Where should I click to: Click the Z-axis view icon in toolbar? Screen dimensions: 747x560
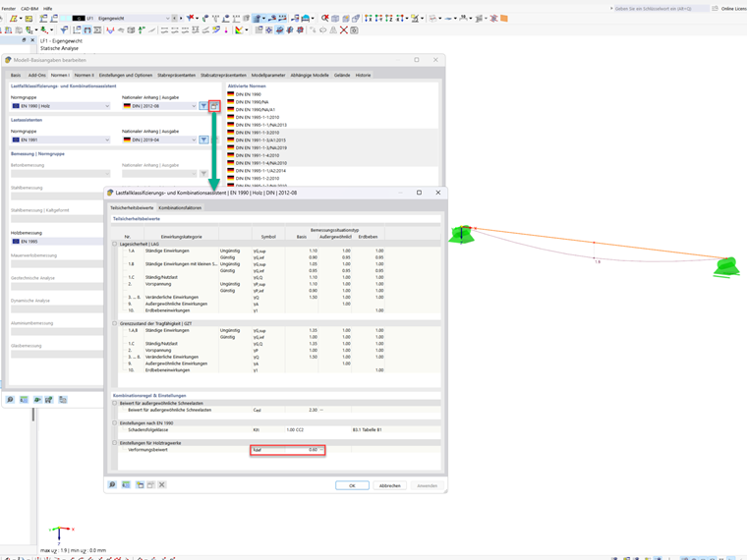point(389,18)
